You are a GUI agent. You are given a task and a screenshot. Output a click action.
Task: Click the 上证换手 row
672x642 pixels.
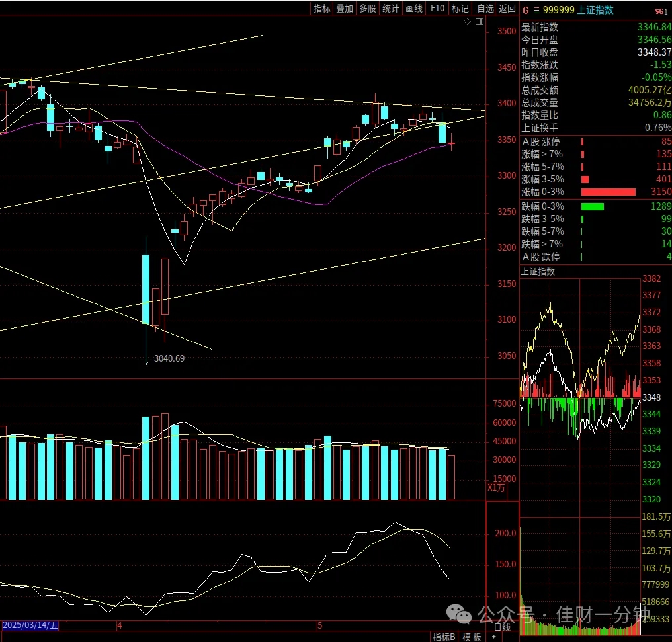tap(596, 127)
